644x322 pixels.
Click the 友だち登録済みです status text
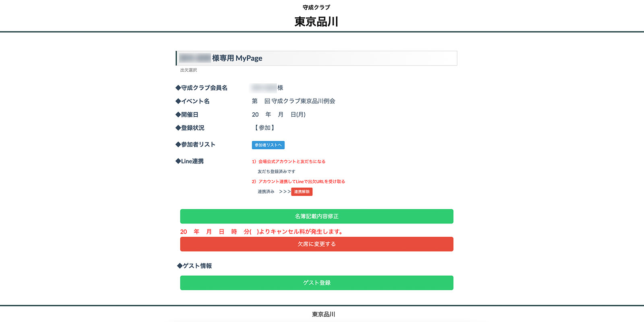pyautogui.click(x=276, y=171)
